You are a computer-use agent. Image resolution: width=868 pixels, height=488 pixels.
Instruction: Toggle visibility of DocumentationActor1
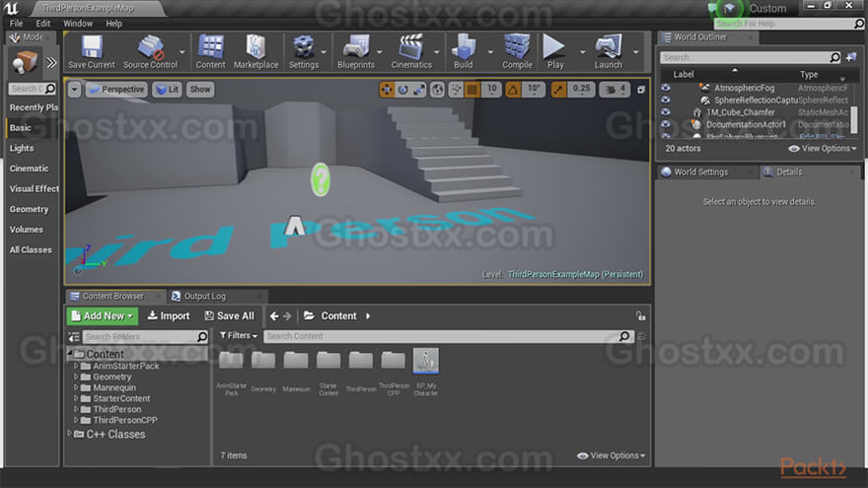coord(666,124)
